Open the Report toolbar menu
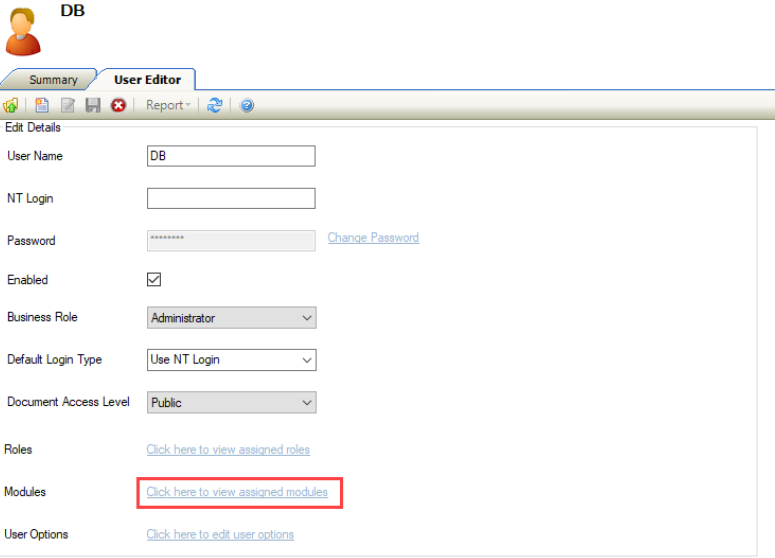 pyautogui.click(x=168, y=105)
